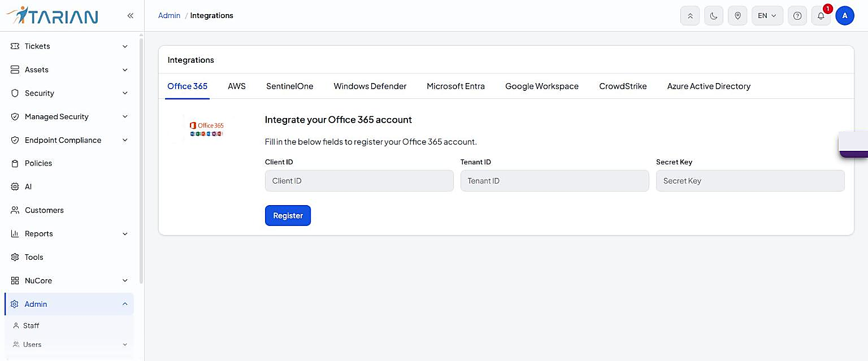Viewport: 868px width, 361px height.
Task: Focus the Secret Key input field
Action: (x=750, y=181)
